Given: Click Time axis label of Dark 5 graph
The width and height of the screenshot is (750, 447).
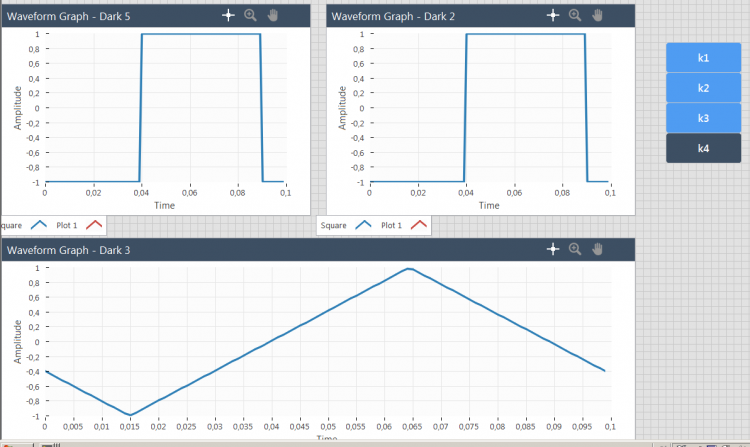Looking at the screenshot, I should click(164, 206).
